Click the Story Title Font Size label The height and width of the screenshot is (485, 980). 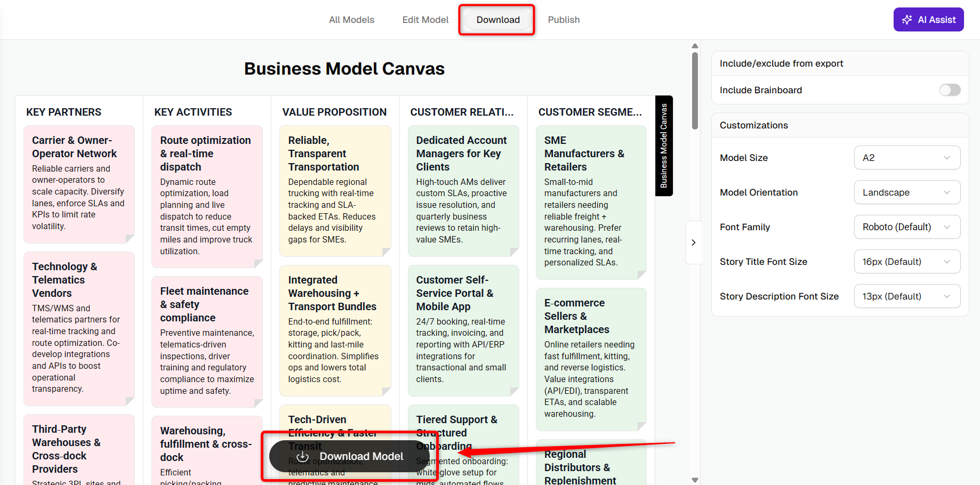point(763,262)
